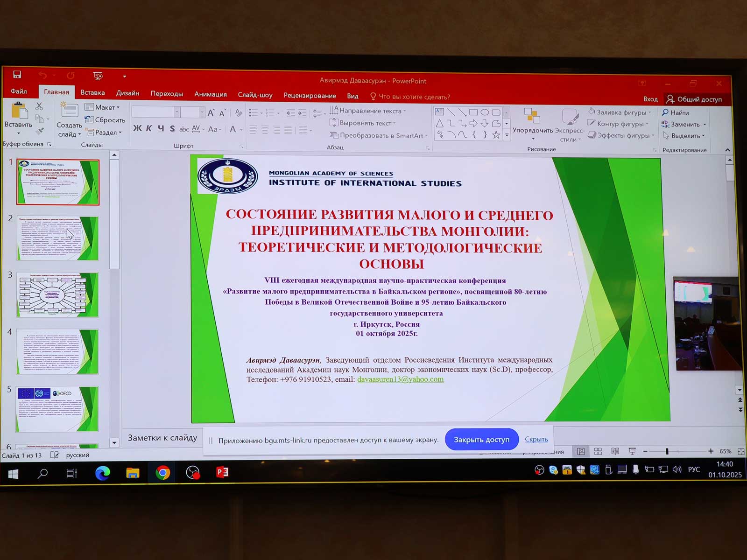Click the star shape in shapes gallery

[496, 135]
